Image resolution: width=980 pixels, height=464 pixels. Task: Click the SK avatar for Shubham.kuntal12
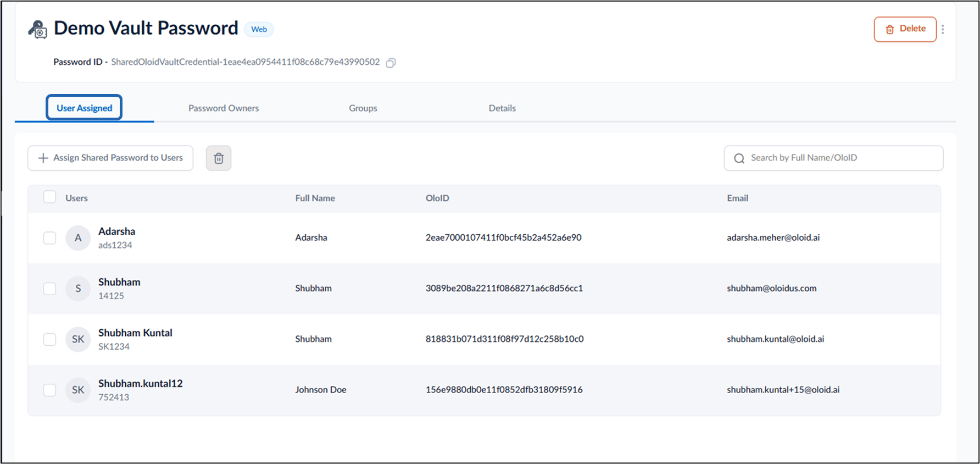pos(78,390)
